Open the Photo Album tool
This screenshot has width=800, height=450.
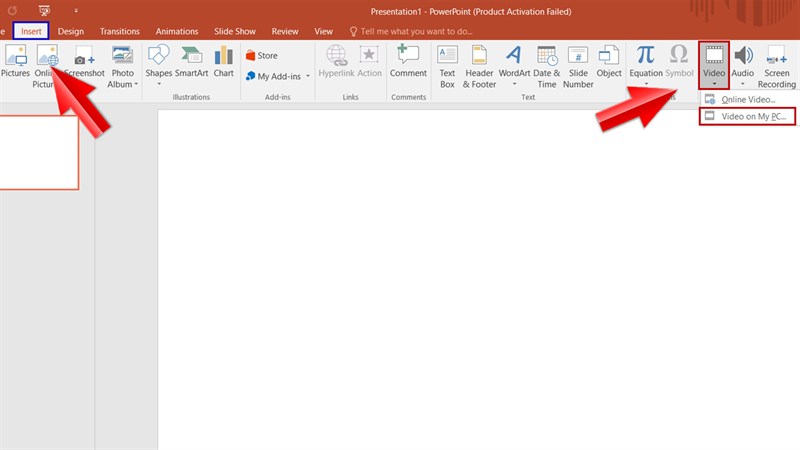[x=122, y=66]
